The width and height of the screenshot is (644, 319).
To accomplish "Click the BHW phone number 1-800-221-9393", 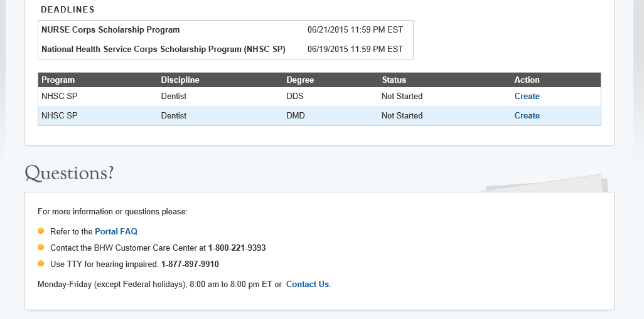I will pyautogui.click(x=237, y=248).
